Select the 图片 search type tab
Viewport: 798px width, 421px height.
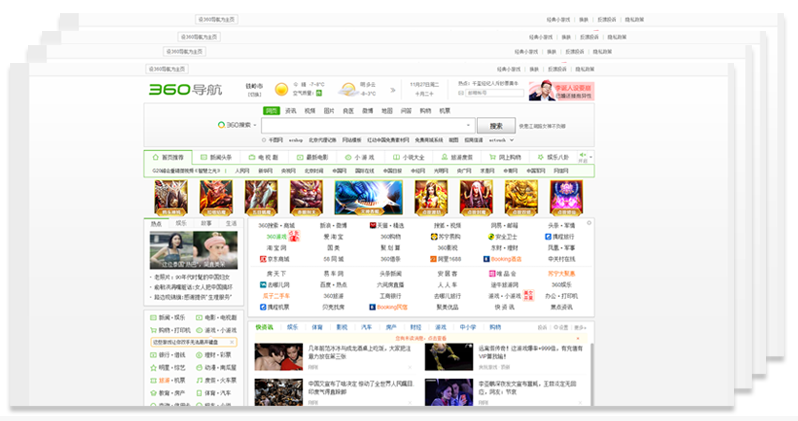(x=329, y=110)
